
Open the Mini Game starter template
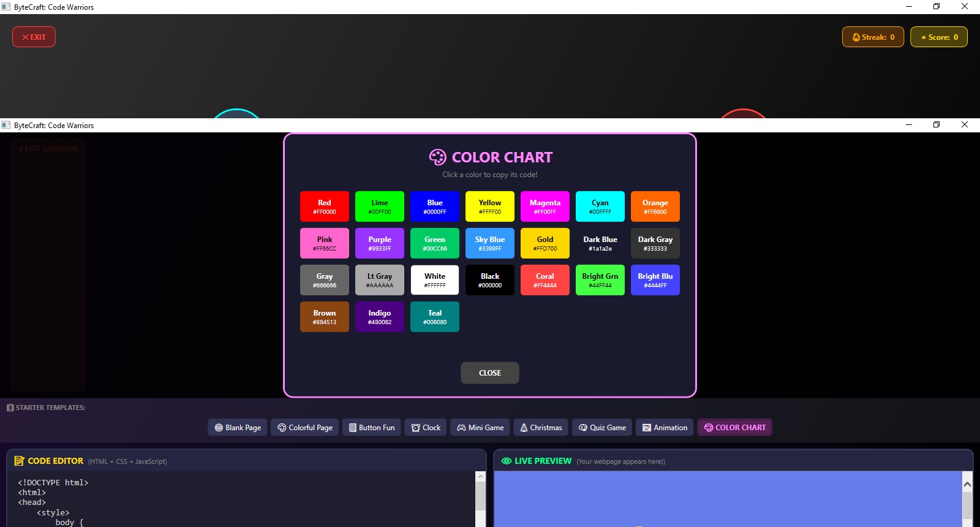pyautogui.click(x=480, y=427)
